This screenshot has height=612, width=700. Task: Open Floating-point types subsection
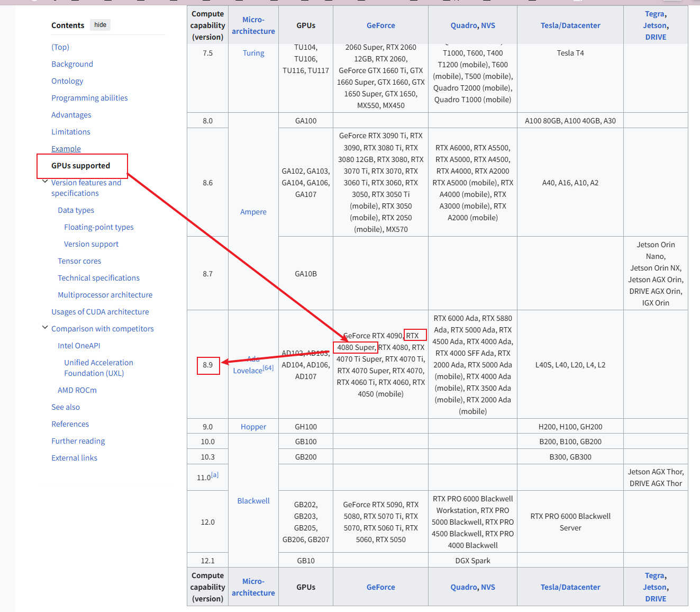point(99,227)
